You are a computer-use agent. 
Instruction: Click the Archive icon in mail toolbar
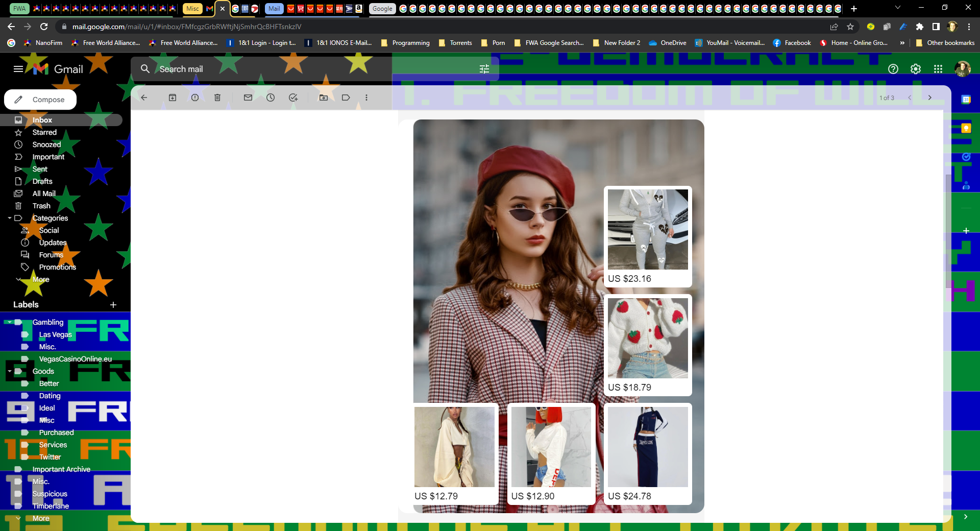(x=173, y=98)
